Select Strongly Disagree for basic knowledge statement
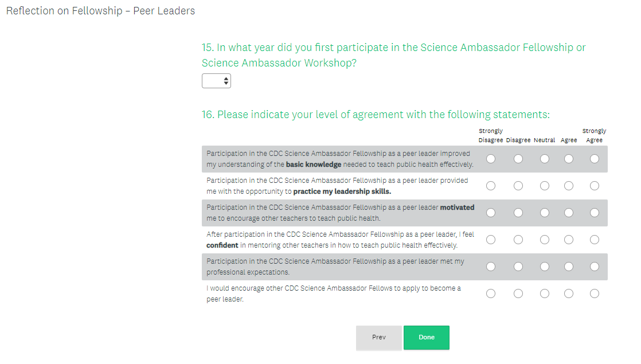 [x=491, y=159]
